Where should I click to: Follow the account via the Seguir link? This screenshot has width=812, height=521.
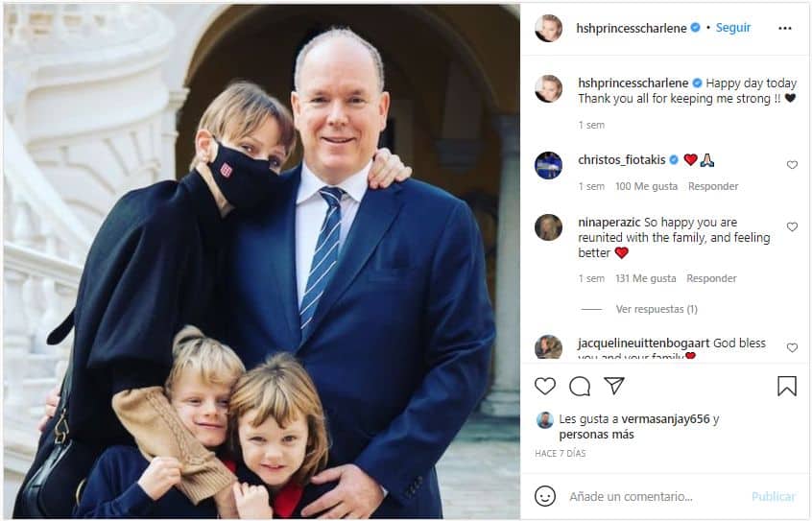tap(733, 28)
